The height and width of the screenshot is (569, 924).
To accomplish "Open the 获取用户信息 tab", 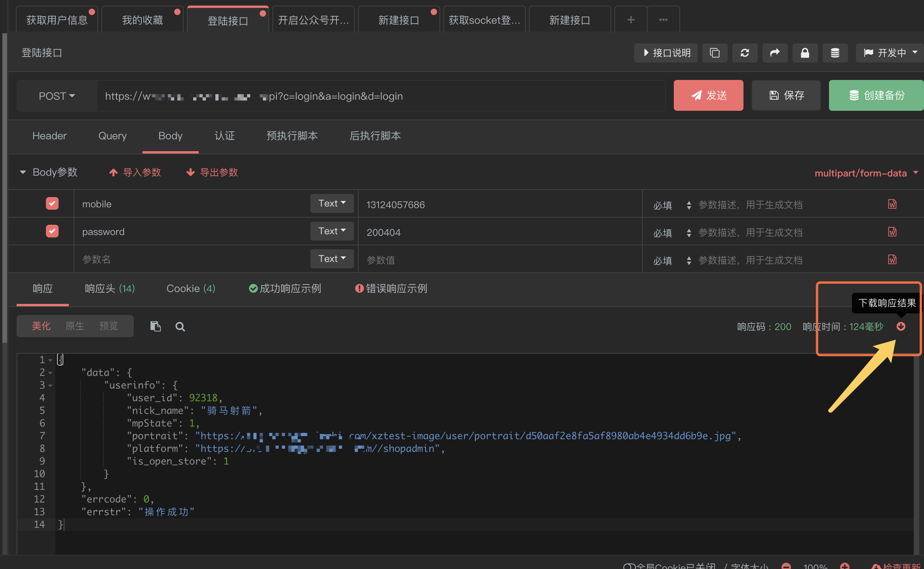I will coord(57,20).
